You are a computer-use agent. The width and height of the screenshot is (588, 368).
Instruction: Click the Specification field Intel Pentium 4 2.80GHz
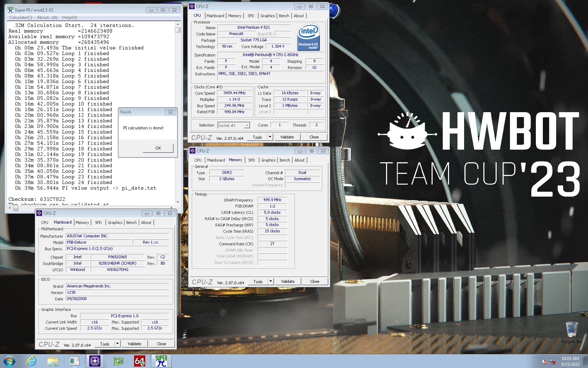pyautogui.click(x=270, y=55)
